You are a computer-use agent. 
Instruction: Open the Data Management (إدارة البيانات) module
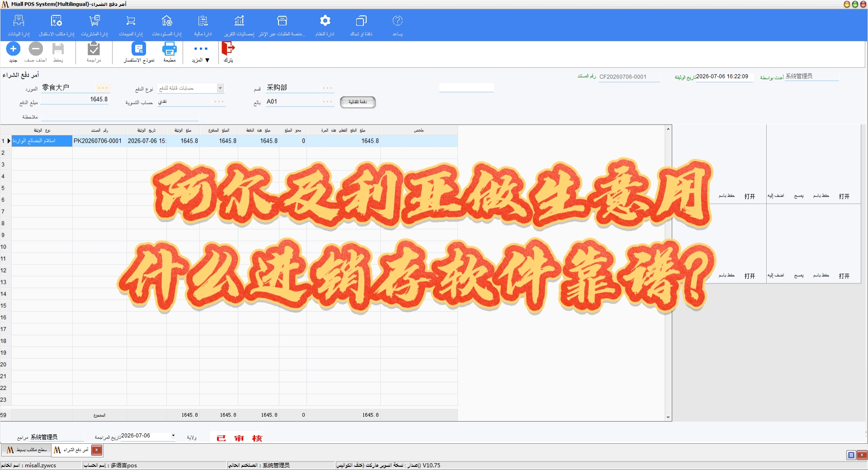click(19, 25)
